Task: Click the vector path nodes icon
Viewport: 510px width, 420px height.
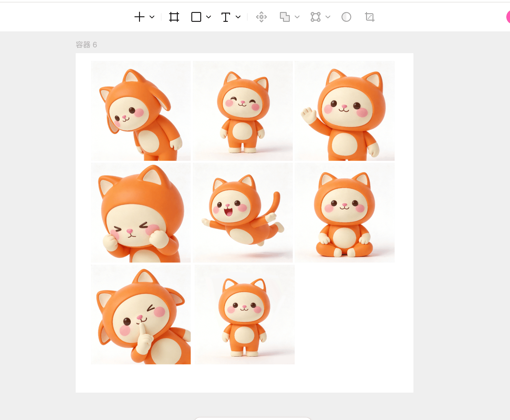Action: pos(316,17)
